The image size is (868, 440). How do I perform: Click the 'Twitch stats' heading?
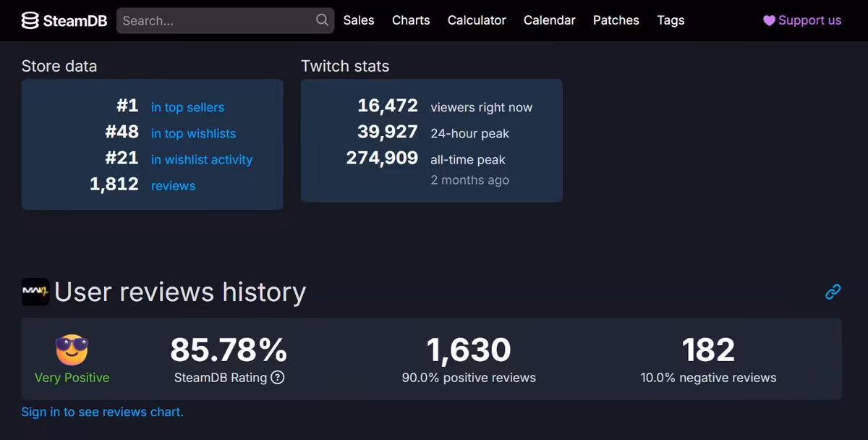click(345, 66)
